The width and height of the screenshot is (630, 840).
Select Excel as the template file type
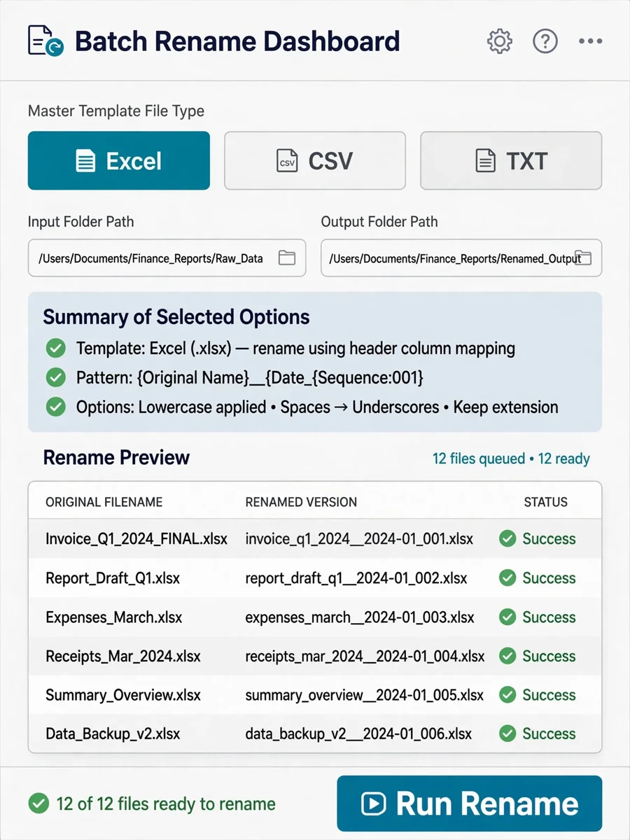(119, 160)
